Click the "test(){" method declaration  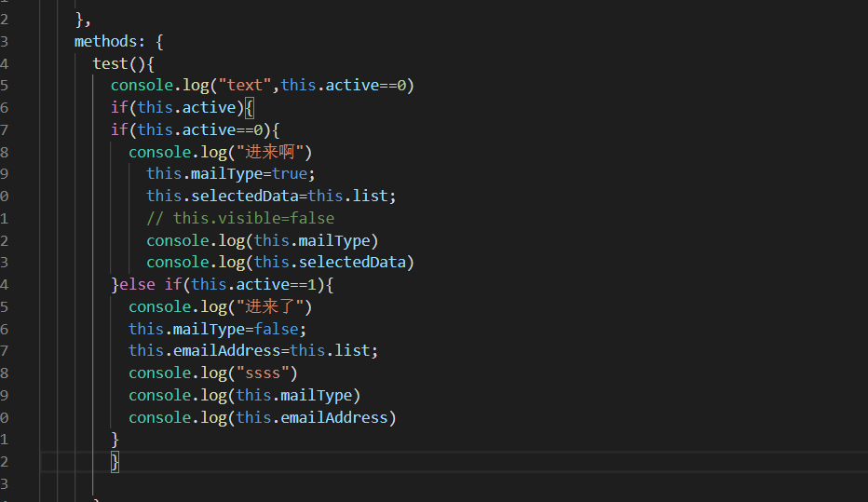tap(124, 63)
